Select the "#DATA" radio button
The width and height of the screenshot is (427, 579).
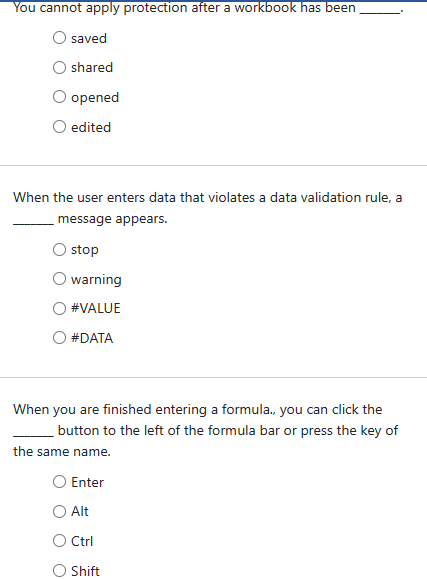coord(59,338)
